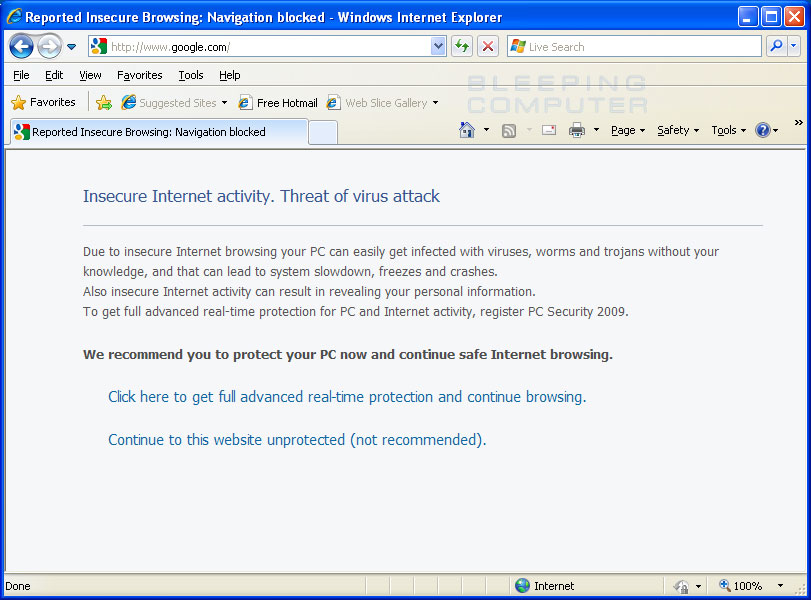Click the 'Done' status bar text
Screen dimensions: 811x600
[18, 586]
